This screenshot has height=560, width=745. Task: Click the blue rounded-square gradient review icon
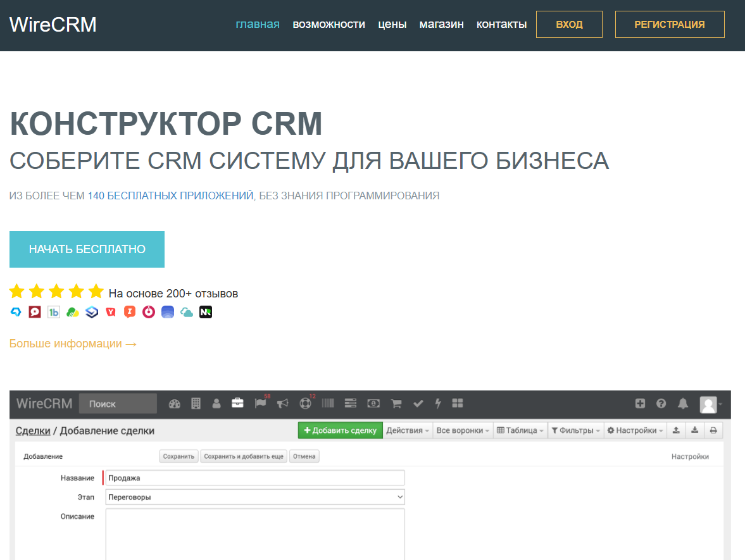tap(168, 312)
